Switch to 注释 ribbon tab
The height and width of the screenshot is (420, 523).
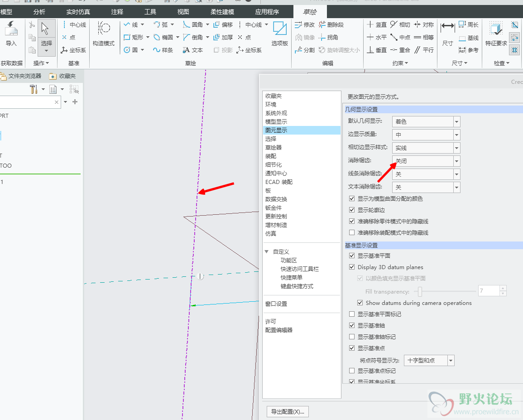tap(117, 12)
